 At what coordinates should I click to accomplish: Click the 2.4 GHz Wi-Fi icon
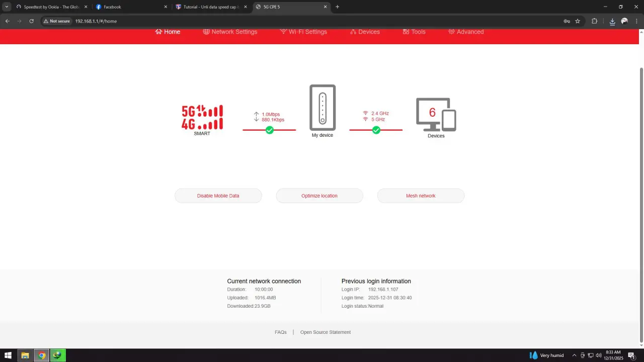click(365, 113)
